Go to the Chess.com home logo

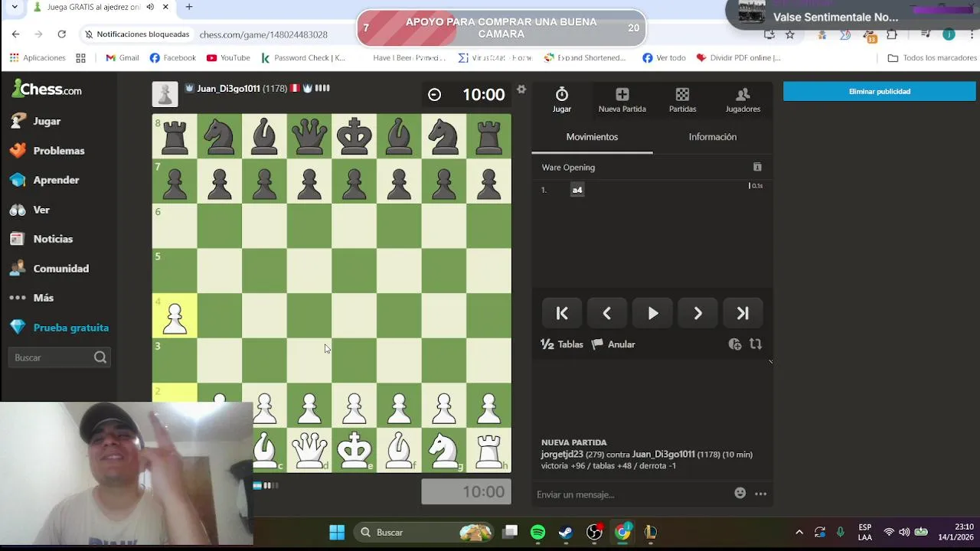[x=47, y=90]
